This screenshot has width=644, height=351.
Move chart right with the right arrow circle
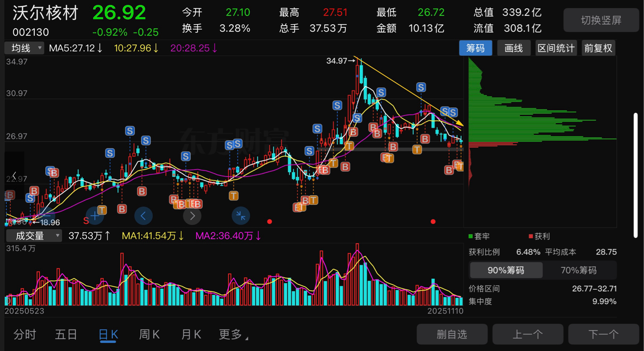click(x=192, y=216)
